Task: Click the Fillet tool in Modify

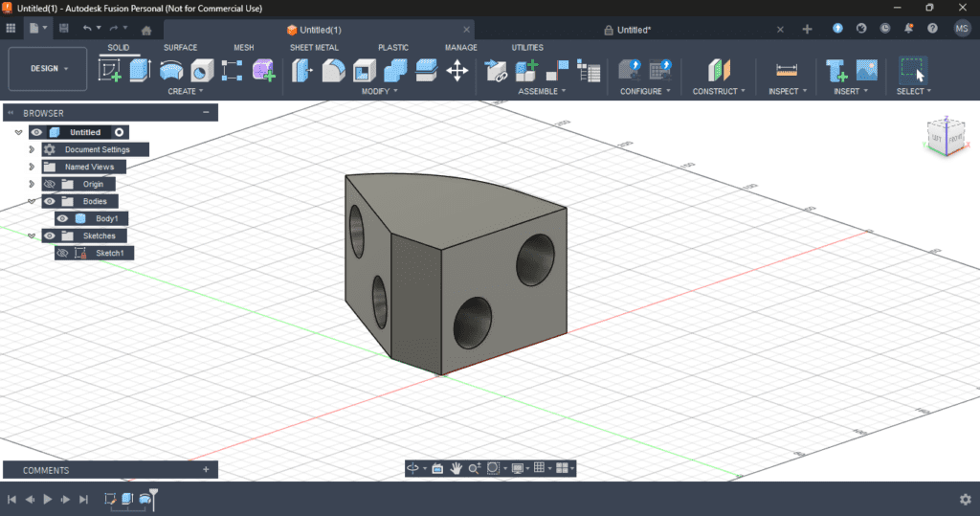Action: (x=333, y=70)
